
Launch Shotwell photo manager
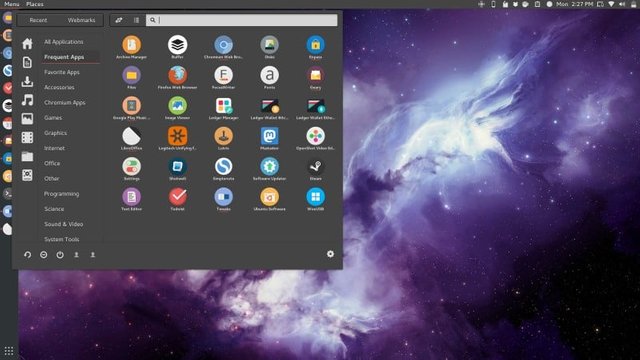click(x=178, y=167)
